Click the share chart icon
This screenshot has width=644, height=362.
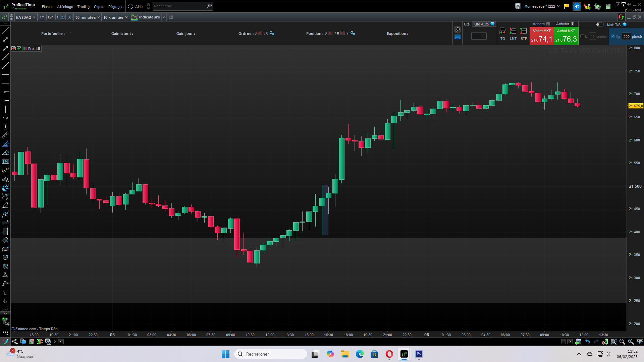click(x=14, y=342)
